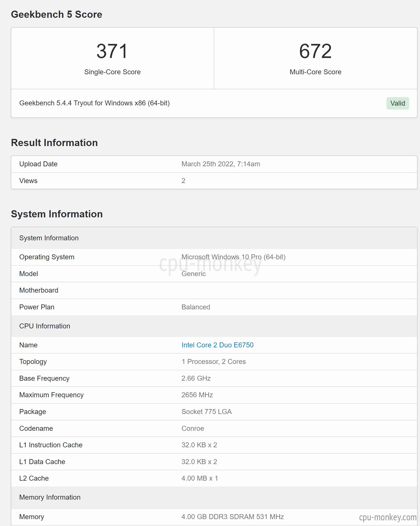Click the Memory row label
This screenshot has height=526, width=420.
32,517
